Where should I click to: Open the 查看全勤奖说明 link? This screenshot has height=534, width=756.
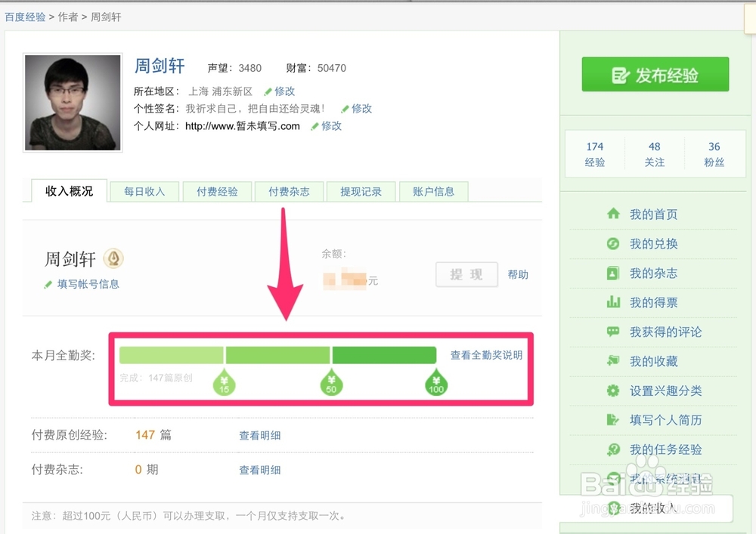[486, 355]
